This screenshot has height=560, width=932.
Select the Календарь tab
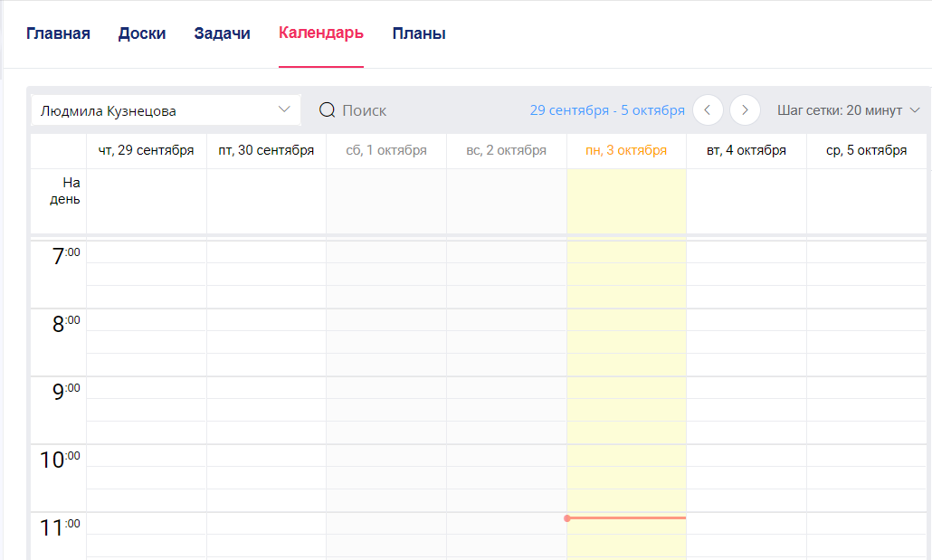pyautogui.click(x=321, y=33)
